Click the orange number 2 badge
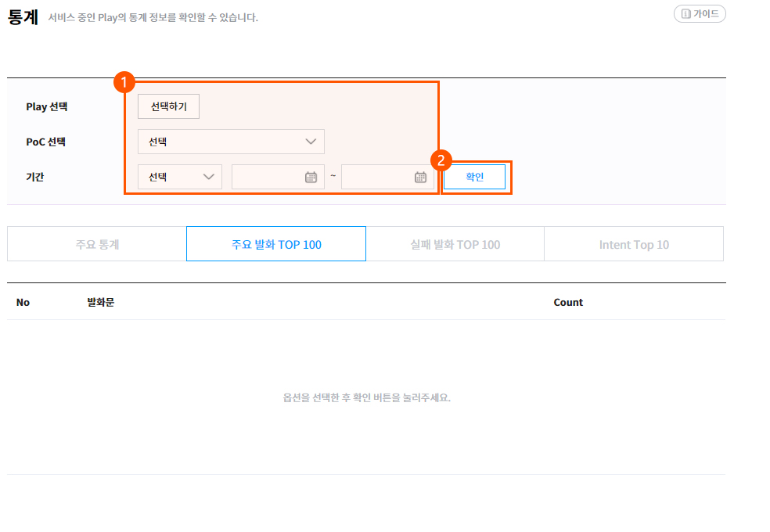Screen dimensions: 770x532 pos(441,160)
